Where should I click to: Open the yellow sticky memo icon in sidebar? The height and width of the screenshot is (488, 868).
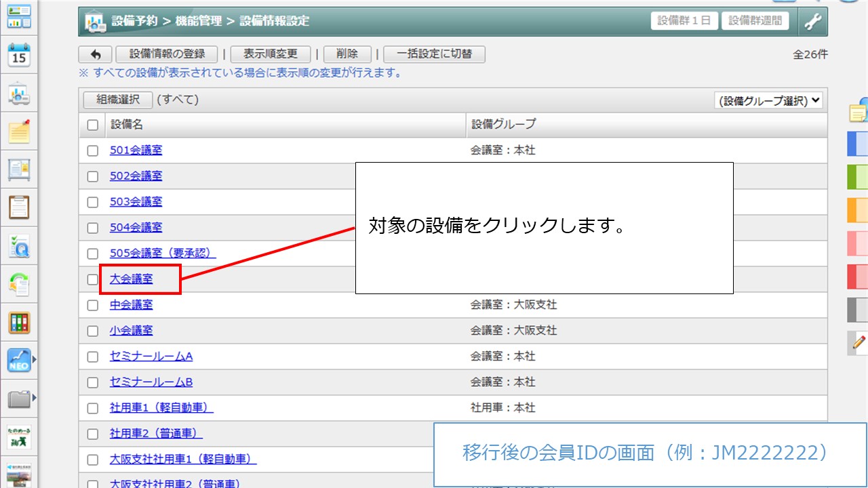(x=19, y=131)
